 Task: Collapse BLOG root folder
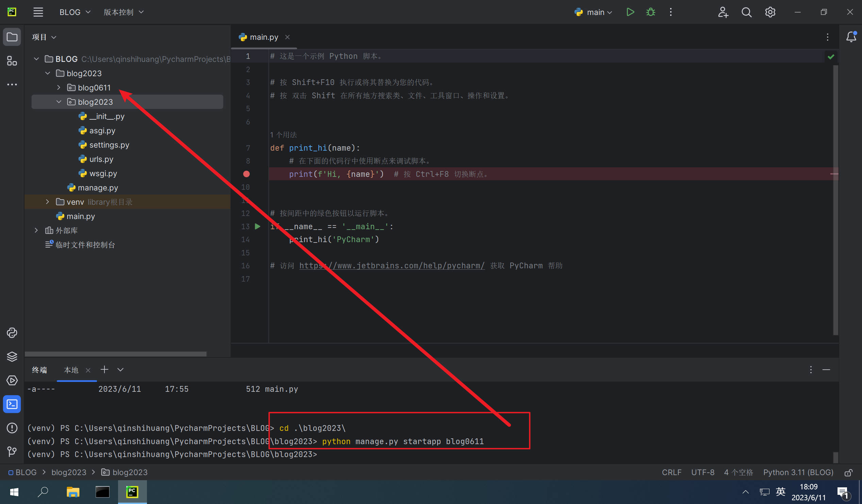tap(36, 59)
